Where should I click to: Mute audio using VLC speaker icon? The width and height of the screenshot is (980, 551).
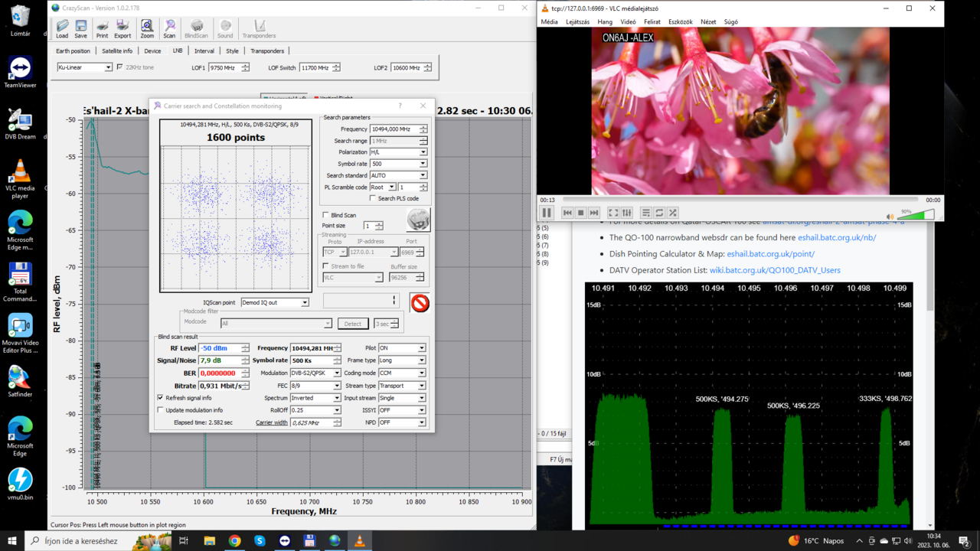coord(890,217)
